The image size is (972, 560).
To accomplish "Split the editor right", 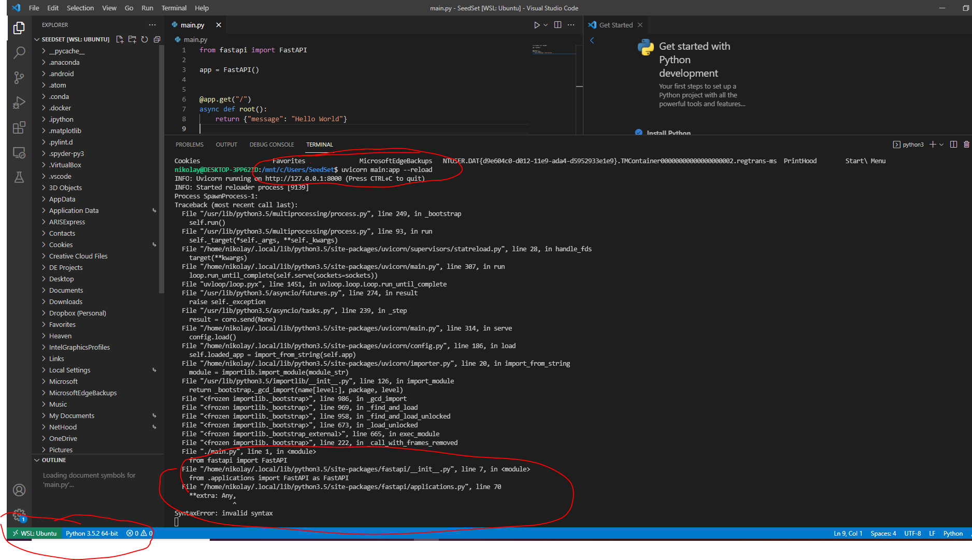I will 558,25.
